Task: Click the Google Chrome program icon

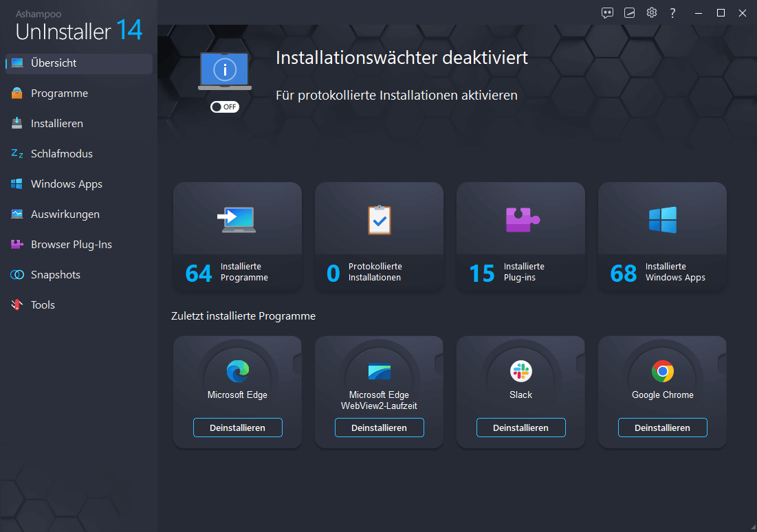Action: click(662, 372)
